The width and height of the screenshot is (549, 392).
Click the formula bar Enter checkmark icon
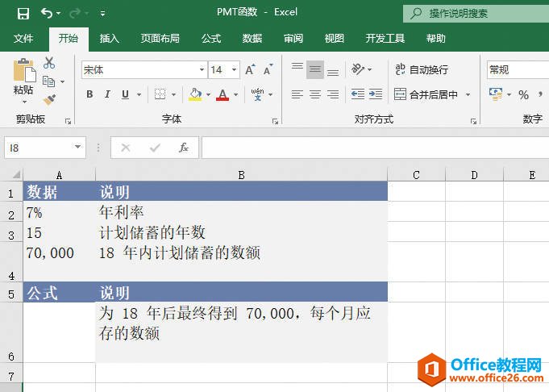click(155, 148)
